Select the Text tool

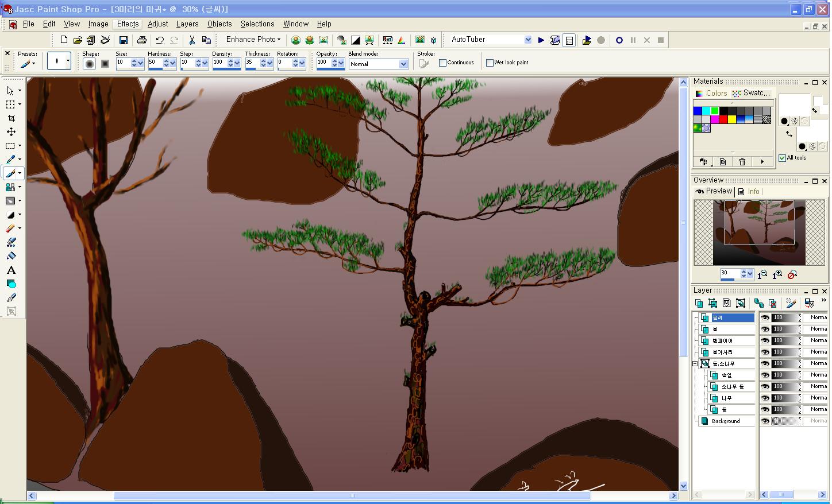coord(11,270)
